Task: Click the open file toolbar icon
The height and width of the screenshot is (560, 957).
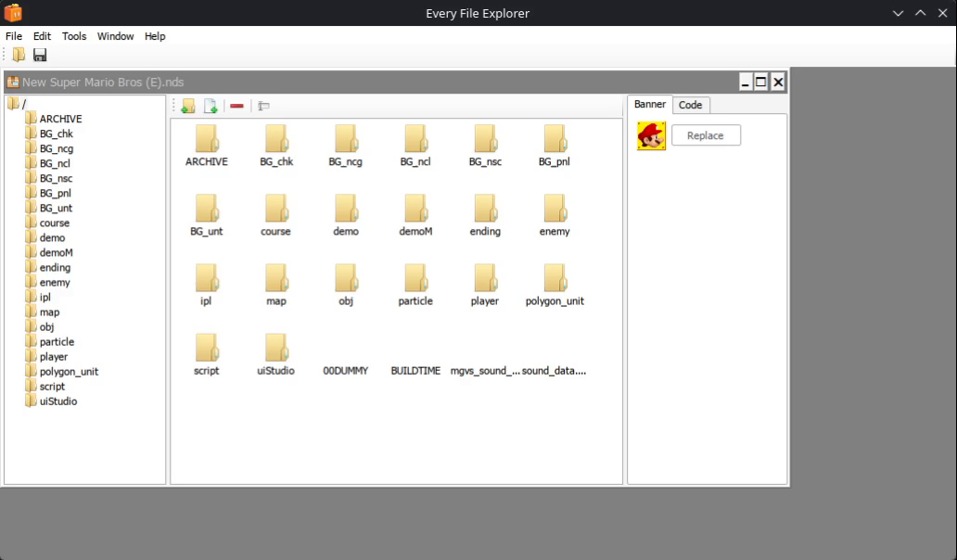Action: click(19, 55)
